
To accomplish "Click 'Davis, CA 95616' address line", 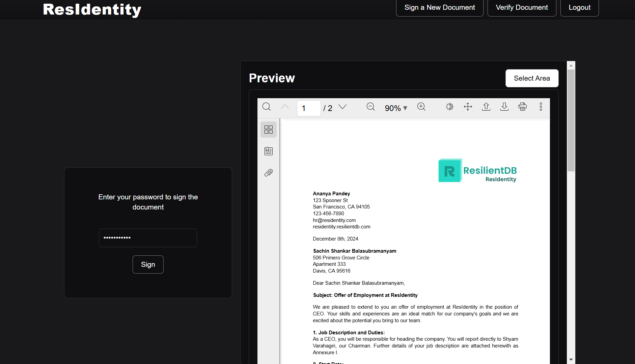I will [332, 271].
